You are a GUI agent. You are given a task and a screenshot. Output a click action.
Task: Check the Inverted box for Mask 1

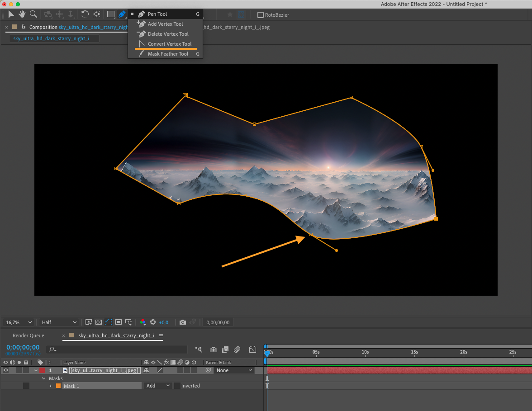click(177, 386)
